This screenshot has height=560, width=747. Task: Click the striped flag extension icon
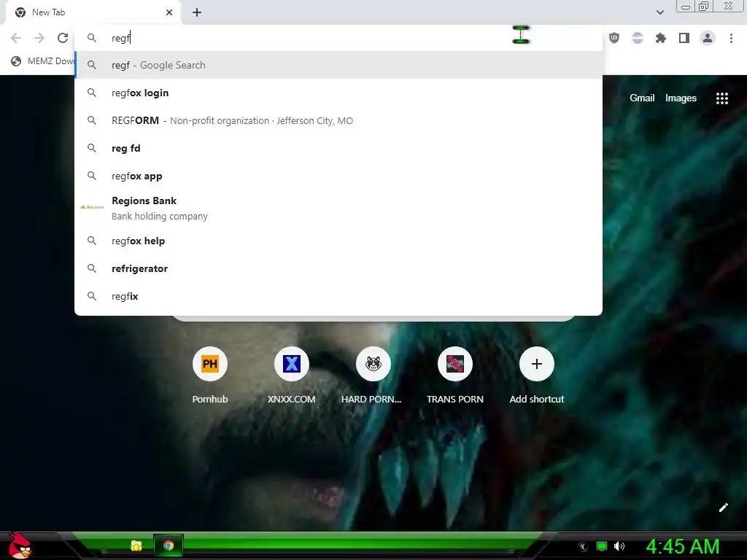click(638, 38)
